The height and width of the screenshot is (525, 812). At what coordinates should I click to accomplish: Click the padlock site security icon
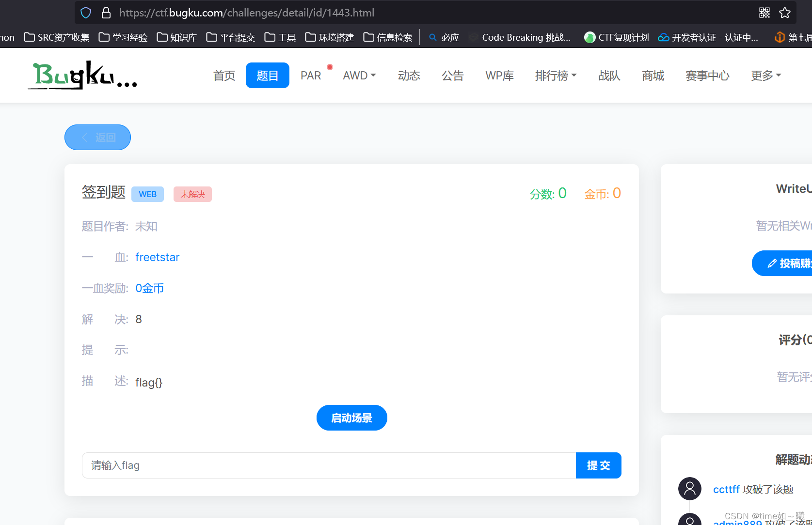[x=106, y=13]
